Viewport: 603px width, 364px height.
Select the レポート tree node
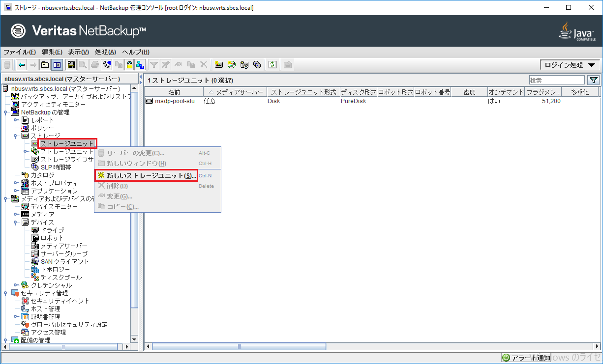click(x=42, y=120)
